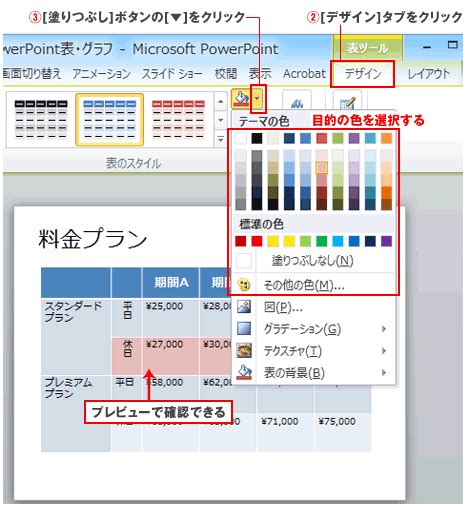468x507 pixels.
Task: Click the Picture fill icon
Action: click(244, 307)
